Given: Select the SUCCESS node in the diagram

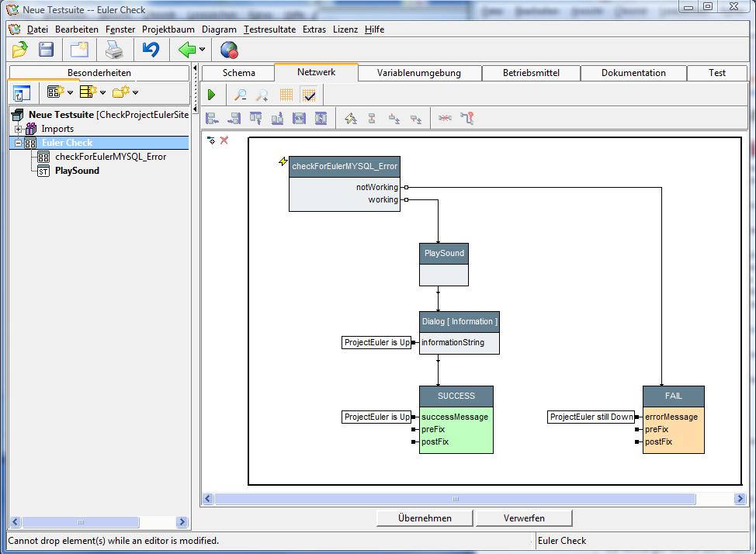Looking at the screenshot, I should (456, 396).
